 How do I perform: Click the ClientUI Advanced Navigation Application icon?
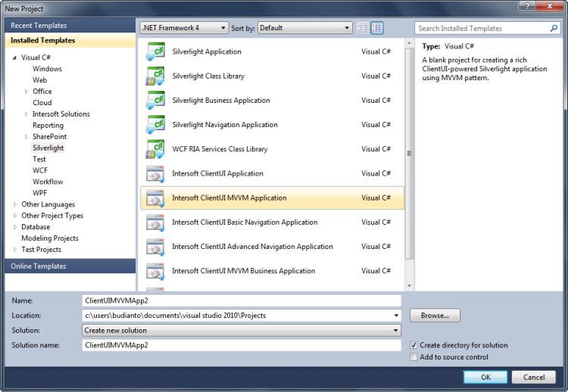[155, 247]
